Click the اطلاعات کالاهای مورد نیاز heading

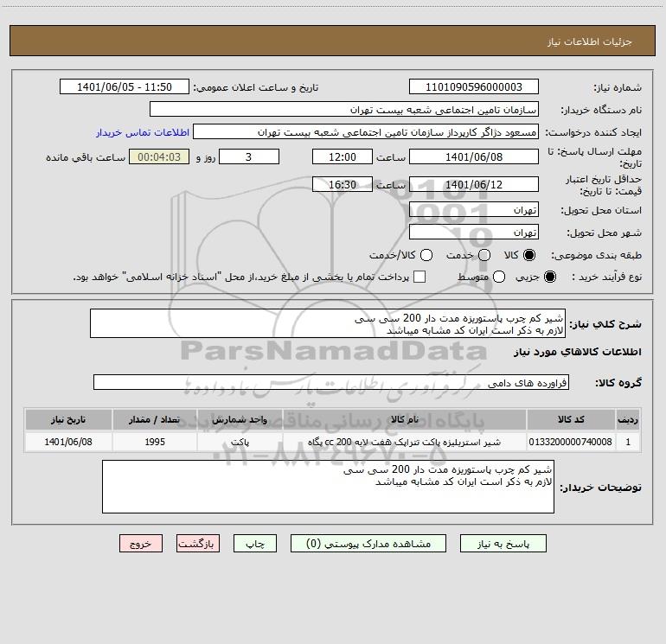577,352
